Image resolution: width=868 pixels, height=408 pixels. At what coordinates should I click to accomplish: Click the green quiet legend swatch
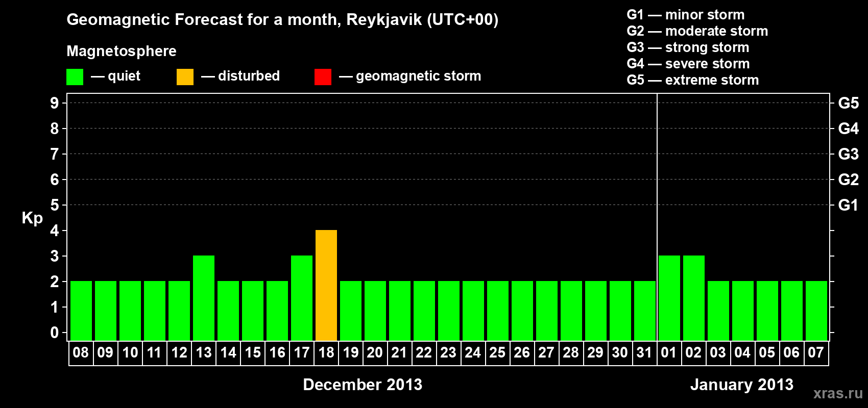75,77
